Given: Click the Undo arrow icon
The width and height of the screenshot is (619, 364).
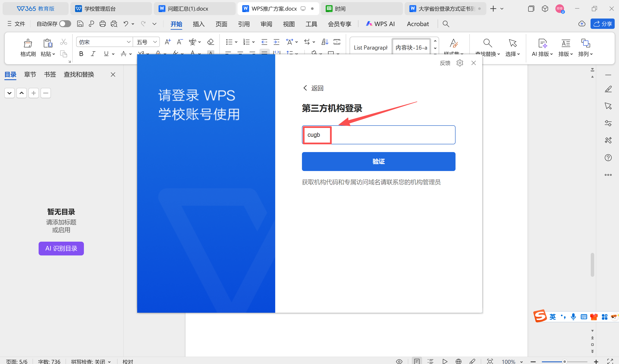Looking at the screenshot, I should point(126,24).
